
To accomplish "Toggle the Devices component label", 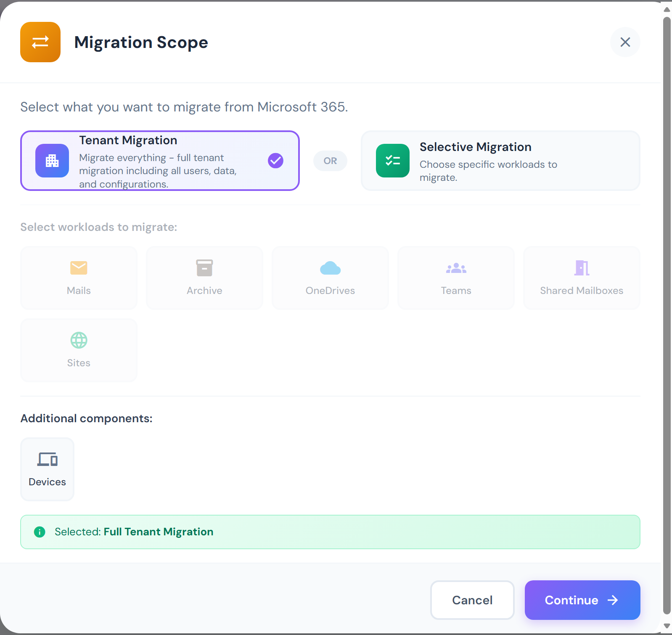I will click(47, 482).
